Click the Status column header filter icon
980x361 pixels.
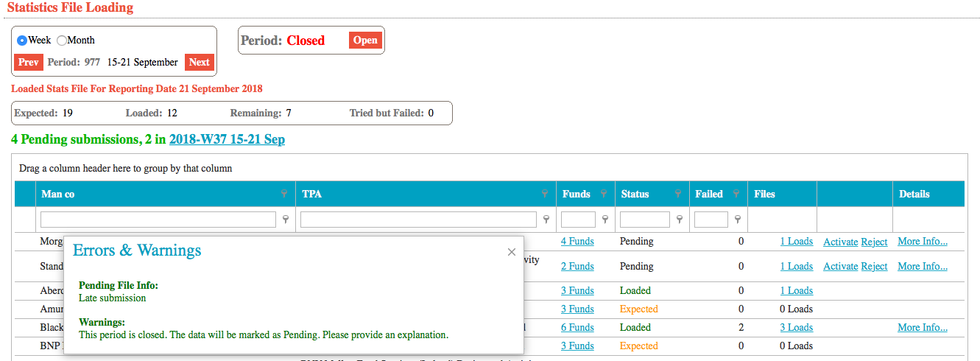(x=678, y=194)
